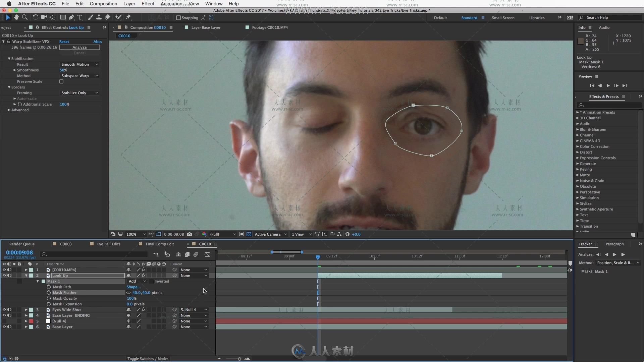Expand the Advanced section in Warp Stabilizer
The image size is (644, 362).
[10, 110]
